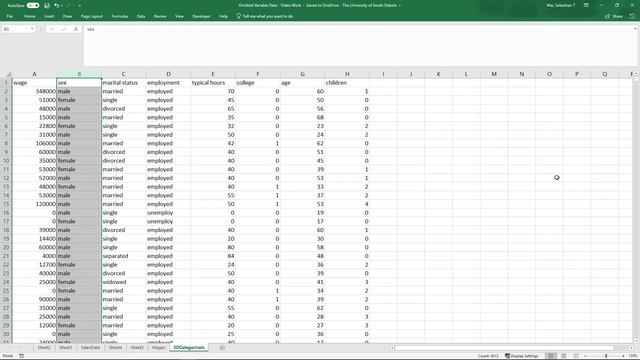The height and width of the screenshot is (360, 640).
Task: Click horizontal scrollbar left arrow
Action: coord(392,348)
